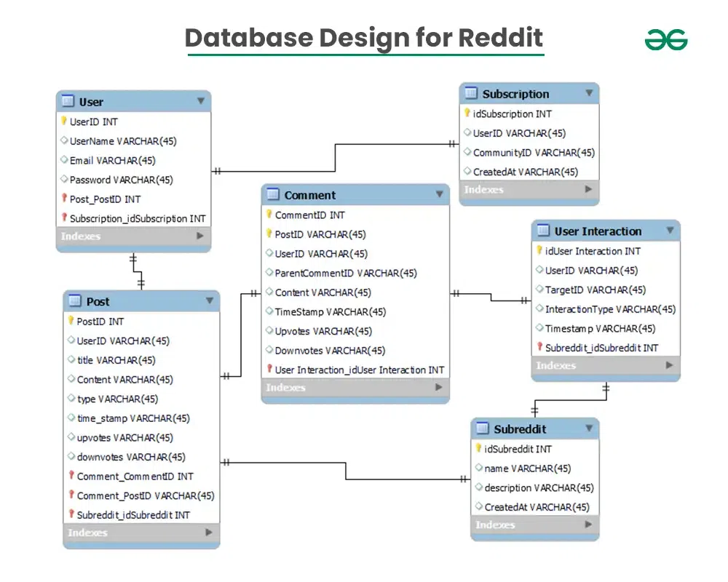
Task: Click the idUser Interaction INT key icon
Action: coord(539,250)
